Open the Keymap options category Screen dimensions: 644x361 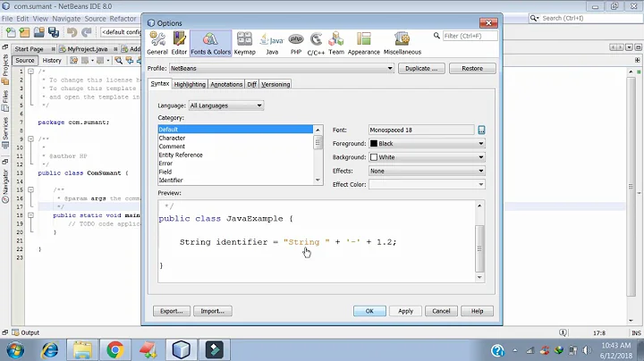pyautogui.click(x=245, y=43)
